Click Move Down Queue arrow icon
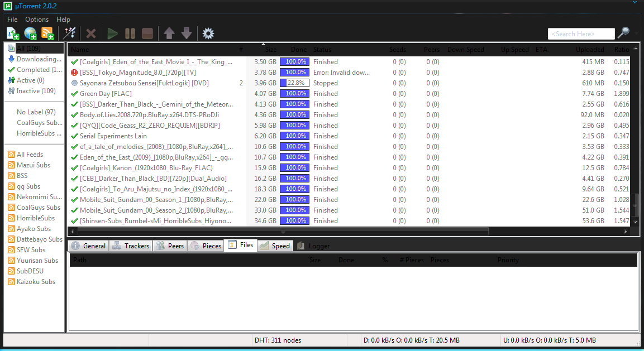The height and width of the screenshot is (351, 644). 187,33
